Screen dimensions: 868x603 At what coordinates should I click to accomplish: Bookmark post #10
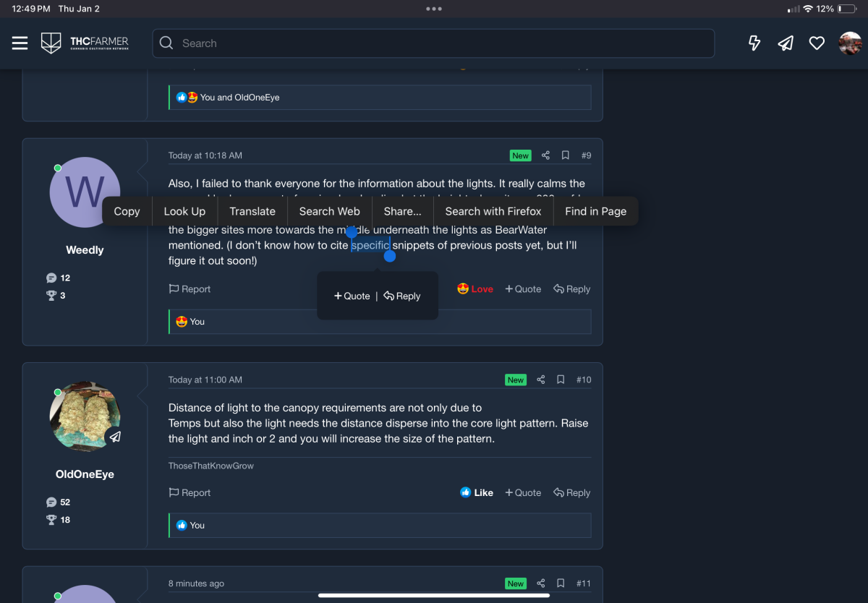(x=561, y=380)
